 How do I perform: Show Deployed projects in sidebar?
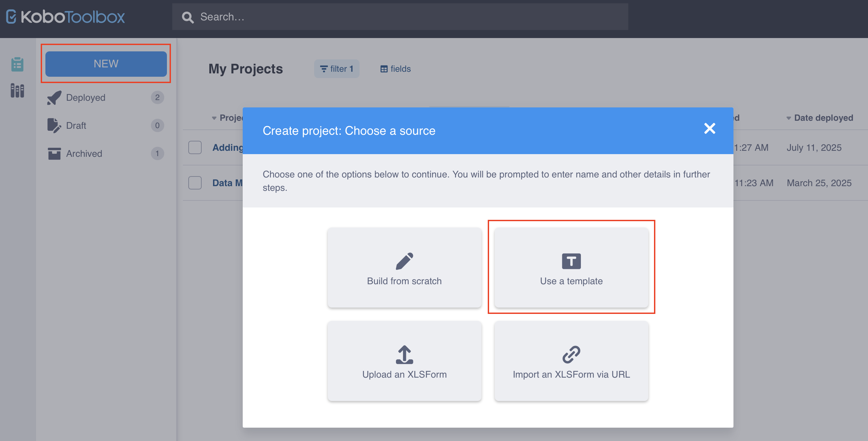click(x=85, y=98)
